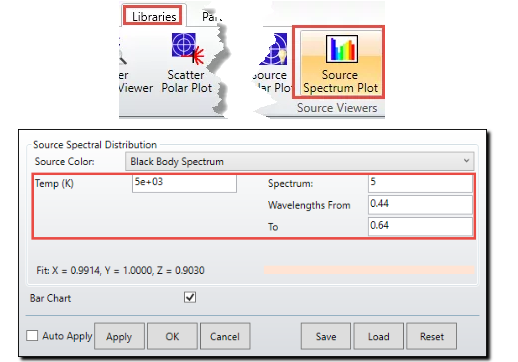
Task: Edit the Wavelengths From field
Action: pyautogui.click(x=420, y=205)
